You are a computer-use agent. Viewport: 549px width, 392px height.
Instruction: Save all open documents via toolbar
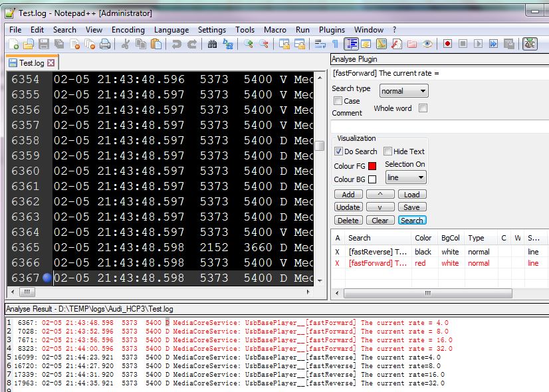tap(60, 43)
